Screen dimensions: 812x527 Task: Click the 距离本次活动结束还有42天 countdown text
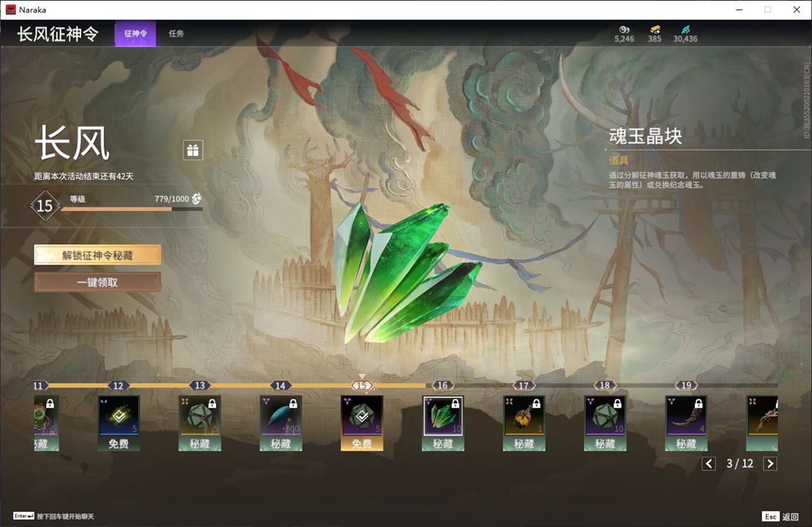click(x=84, y=177)
